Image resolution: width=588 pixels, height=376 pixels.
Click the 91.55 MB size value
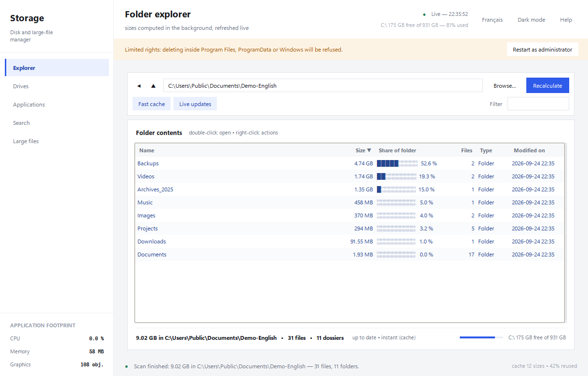tap(361, 242)
